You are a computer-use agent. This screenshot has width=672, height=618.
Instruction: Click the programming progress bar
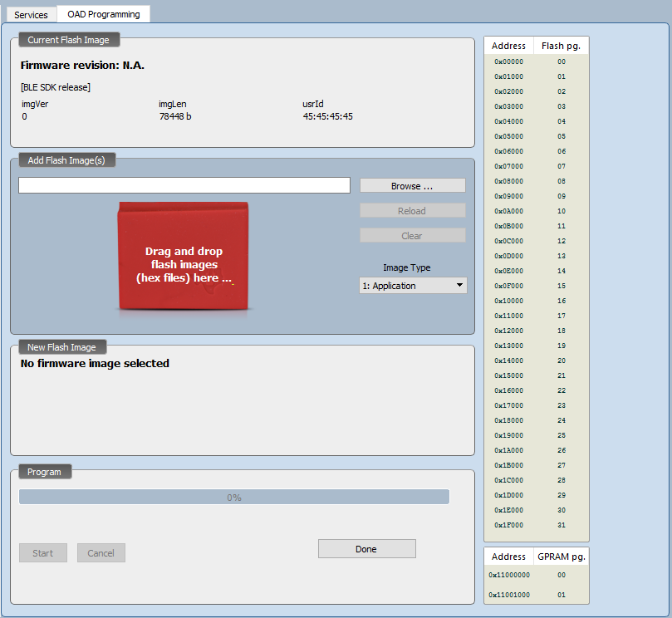point(233,498)
